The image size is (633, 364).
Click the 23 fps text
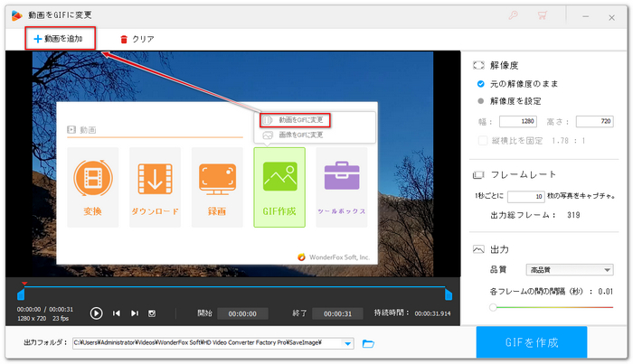[x=61, y=319]
